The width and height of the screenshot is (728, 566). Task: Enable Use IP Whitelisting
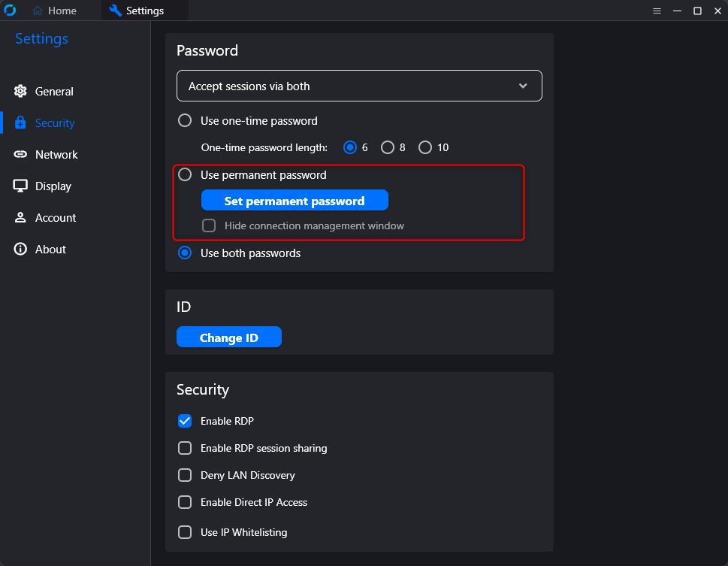tap(185, 532)
